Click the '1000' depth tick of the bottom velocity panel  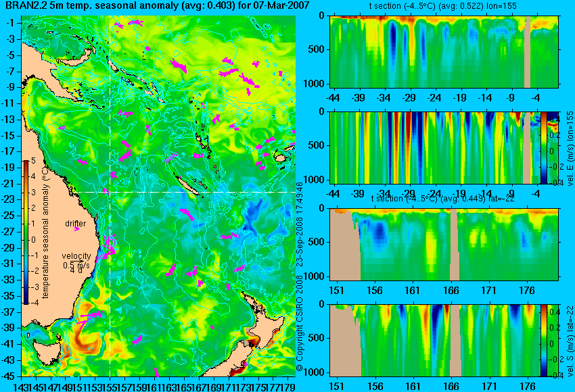tap(315, 372)
